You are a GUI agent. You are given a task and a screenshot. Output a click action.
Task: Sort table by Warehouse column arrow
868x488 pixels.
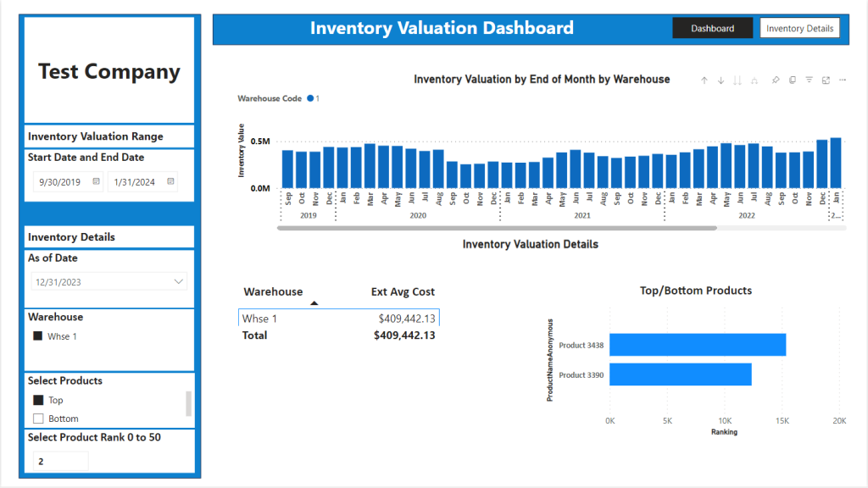coord(314,303)
